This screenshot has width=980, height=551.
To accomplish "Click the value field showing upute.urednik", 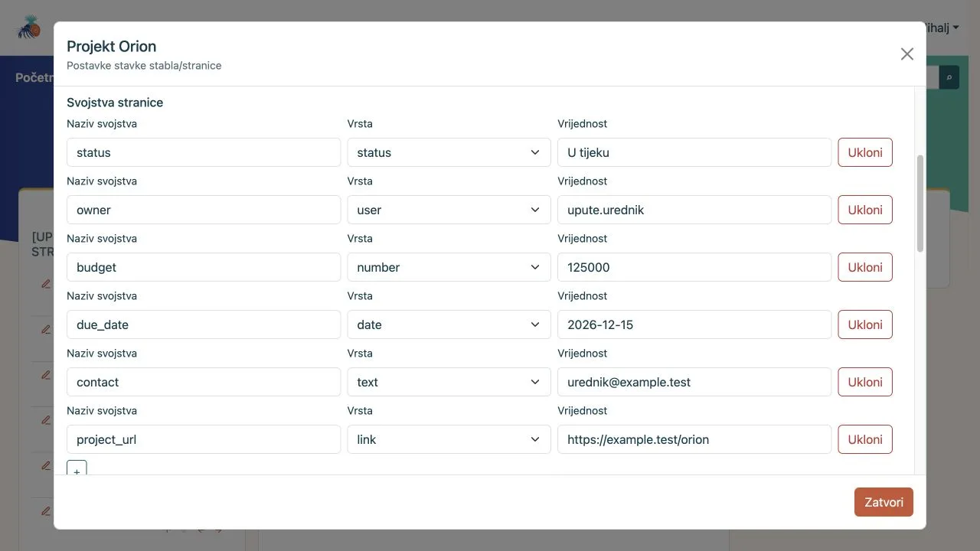I will pos(694,210).
